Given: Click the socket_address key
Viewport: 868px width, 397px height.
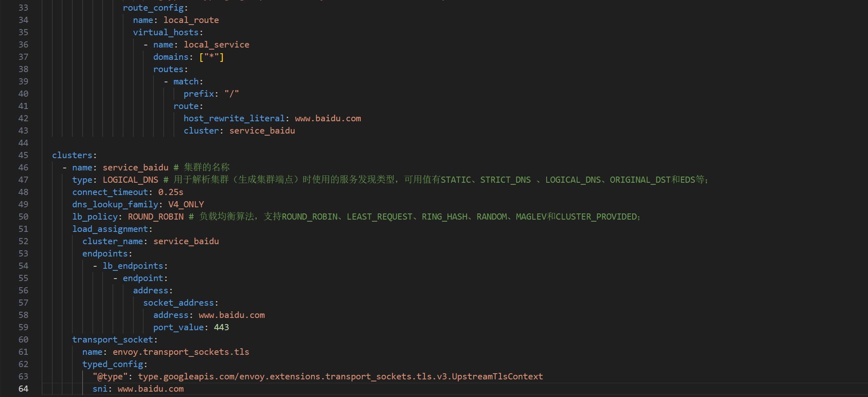Looking at the screenshot, I should click(x=179, y=303).
